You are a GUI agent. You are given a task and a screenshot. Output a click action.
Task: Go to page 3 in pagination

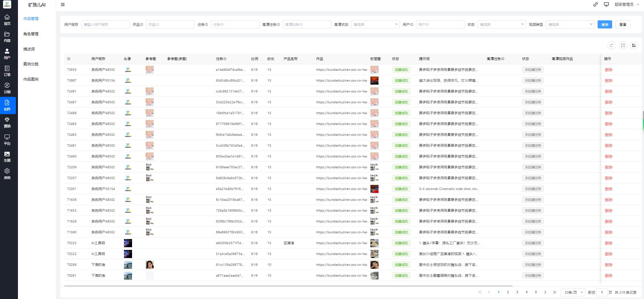pyautogui.click(x=517, y=292)
